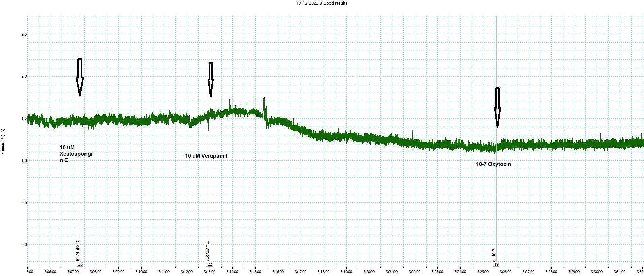Click the arrow pointing at Verapamil addition
644x276 pixels.
211,80
